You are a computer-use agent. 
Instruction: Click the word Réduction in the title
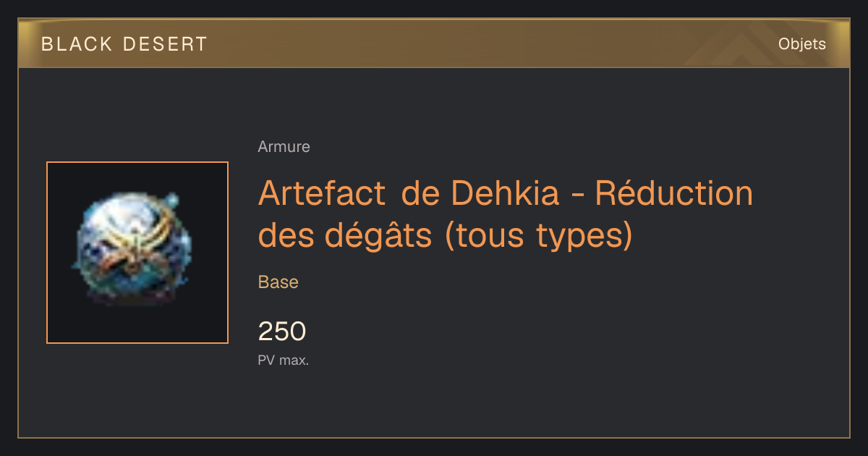pyautogui.click(x=673, y=193)
